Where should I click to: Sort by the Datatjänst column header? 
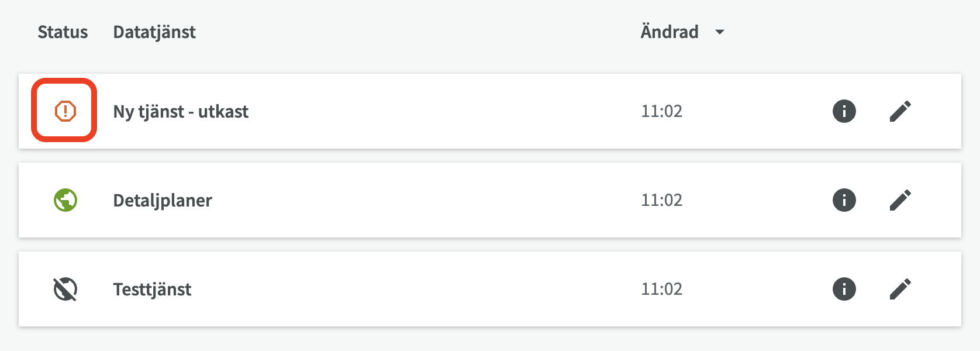click(x=154, y=32)
